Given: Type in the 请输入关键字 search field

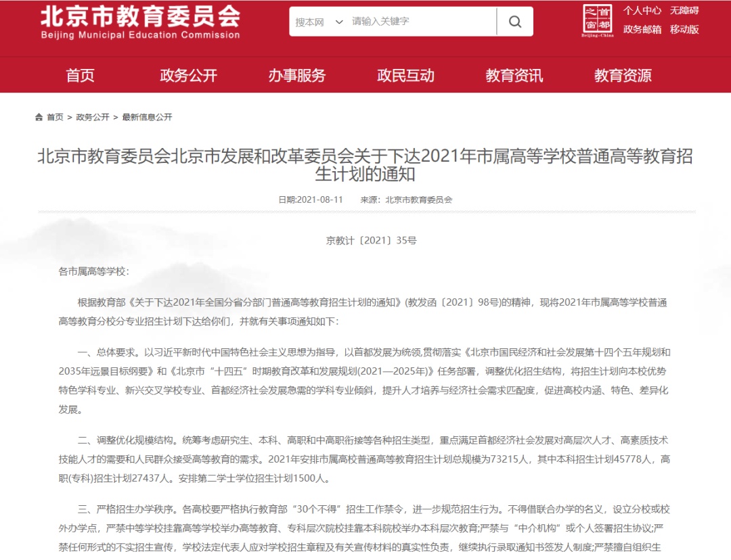Looking at the screenshot, I should tap(420, 22).
